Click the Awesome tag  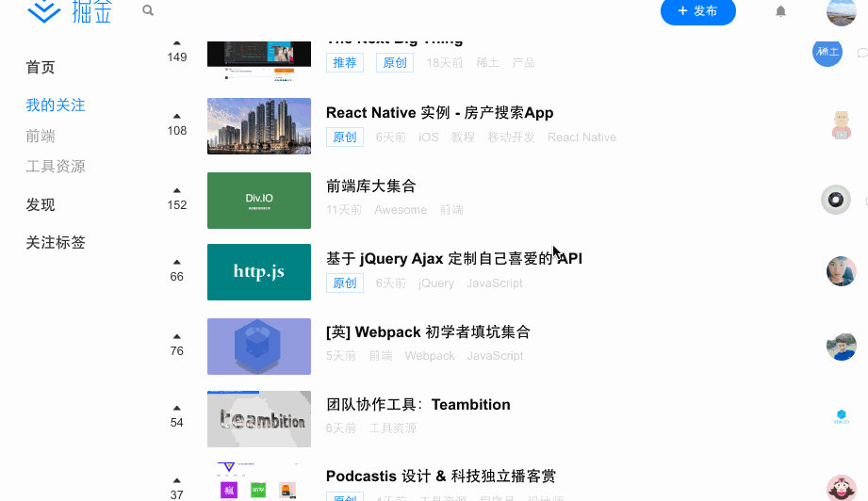[401, 210]
